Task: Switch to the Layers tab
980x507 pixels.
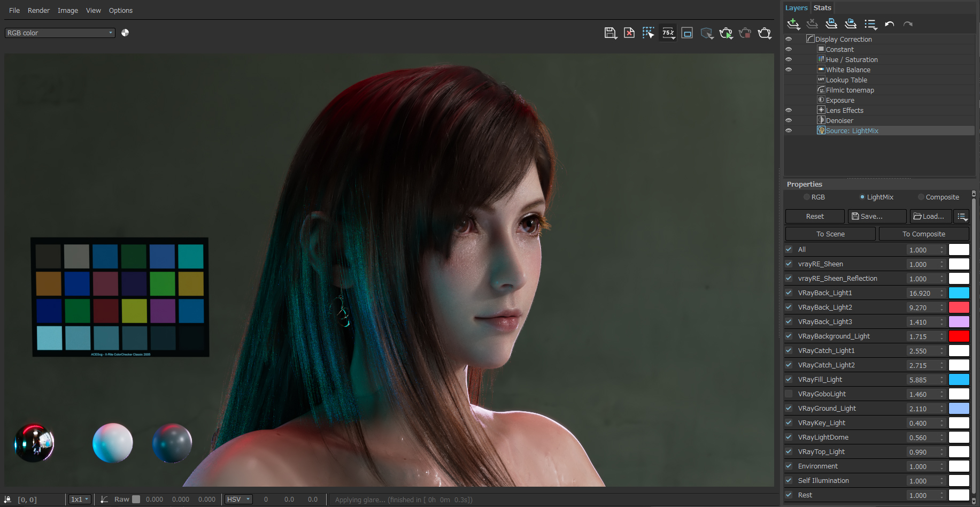Action: coord(796,7)
